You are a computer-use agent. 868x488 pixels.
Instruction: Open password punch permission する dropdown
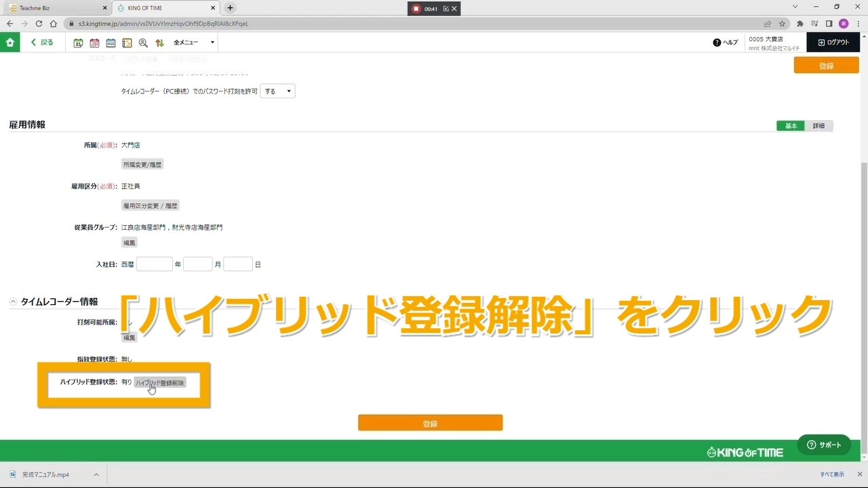click(277, 91)
